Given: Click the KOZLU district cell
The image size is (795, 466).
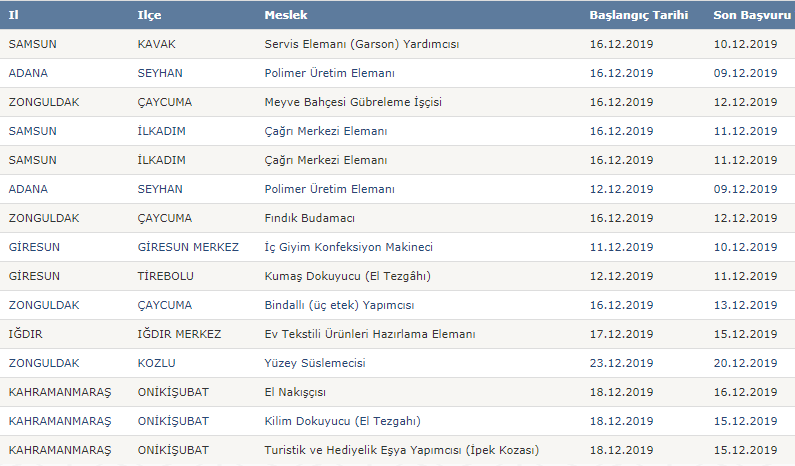Looking at the screenshot, I should click(x=156, y=363).
